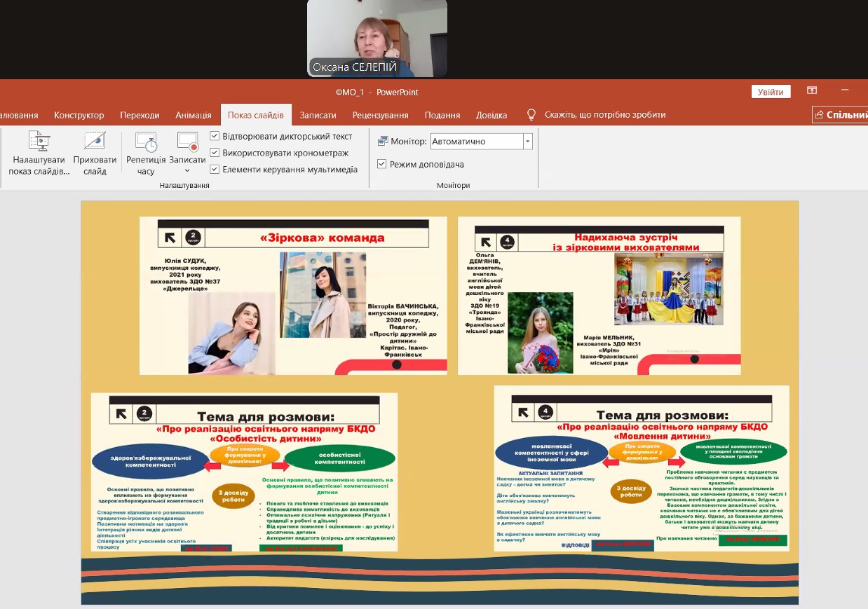Click the lightbulb Tell Me icon
Screen dimensions: 868x609
pos(531,114)
